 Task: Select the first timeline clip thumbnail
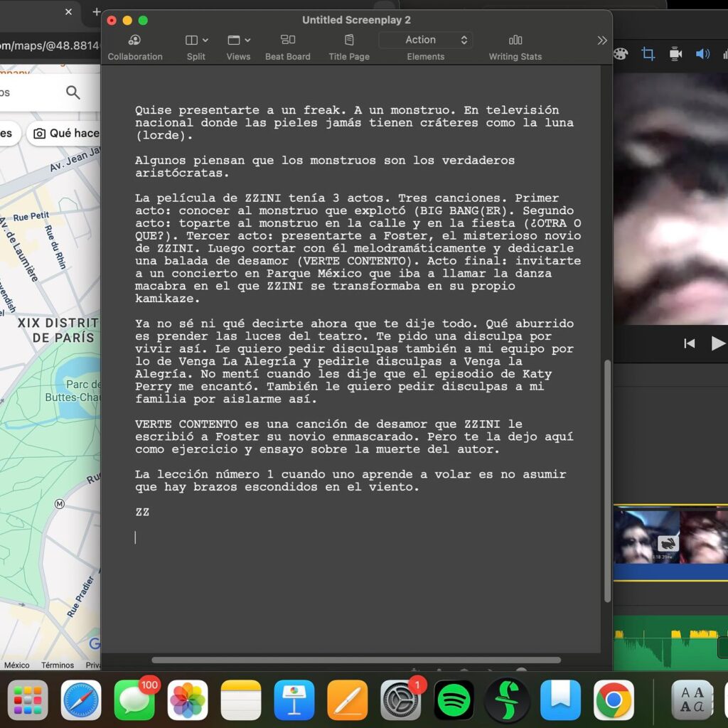(646, 537)
